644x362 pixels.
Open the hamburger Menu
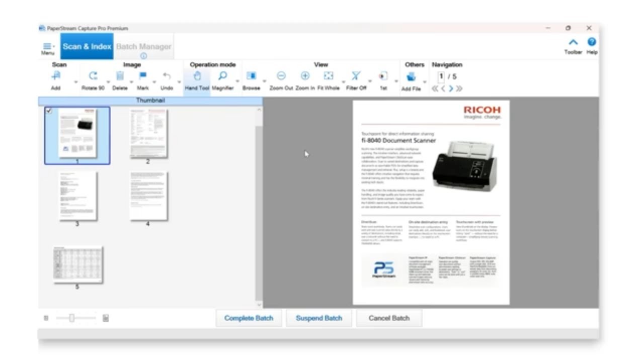tap(47, 48)
